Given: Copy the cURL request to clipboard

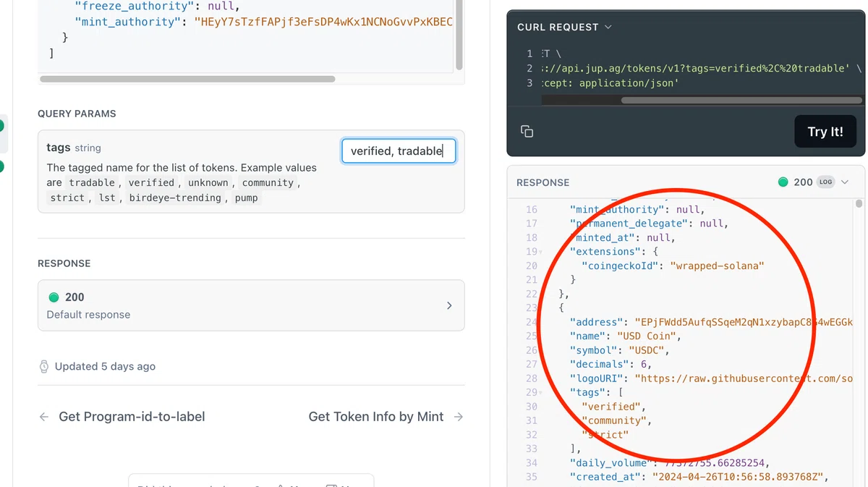Looking at the screenshot, I should coord(527,131).
